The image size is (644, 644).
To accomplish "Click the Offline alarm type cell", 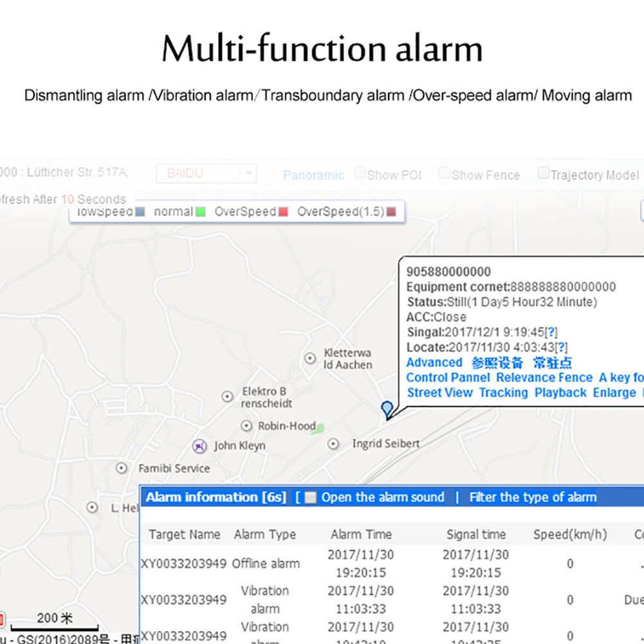I will (x=266, y=564).
